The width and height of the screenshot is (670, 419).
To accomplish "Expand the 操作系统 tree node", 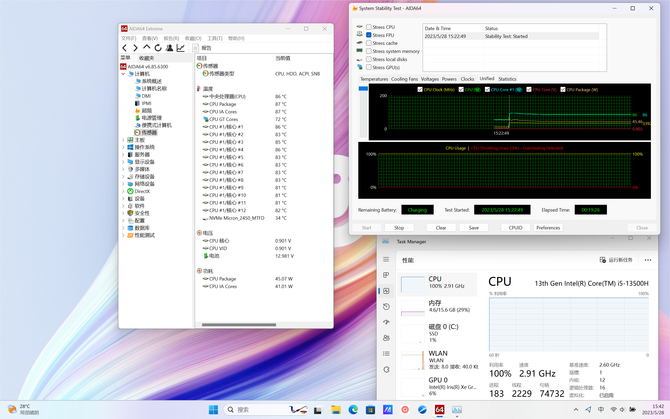I will tap(123, 147).
